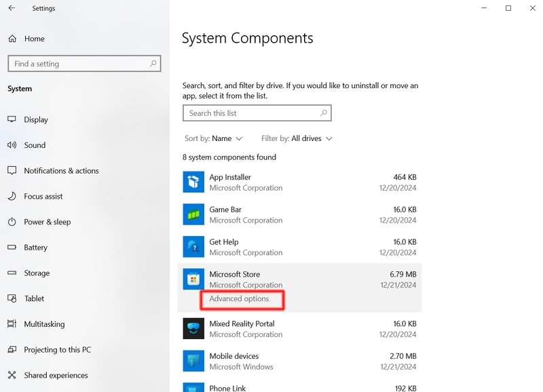Screen dimensions: 543x392
Task: Click in the Find a setting box
Action: click(84, 64)
